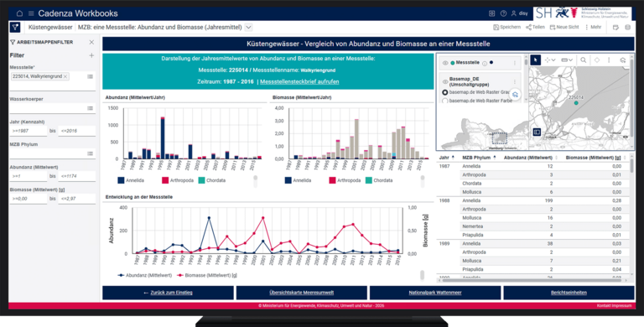Screen dimensions: 644x327
Task: Toggle Annelida in the Abundanz chart legend
Action: tap(130, 180)
